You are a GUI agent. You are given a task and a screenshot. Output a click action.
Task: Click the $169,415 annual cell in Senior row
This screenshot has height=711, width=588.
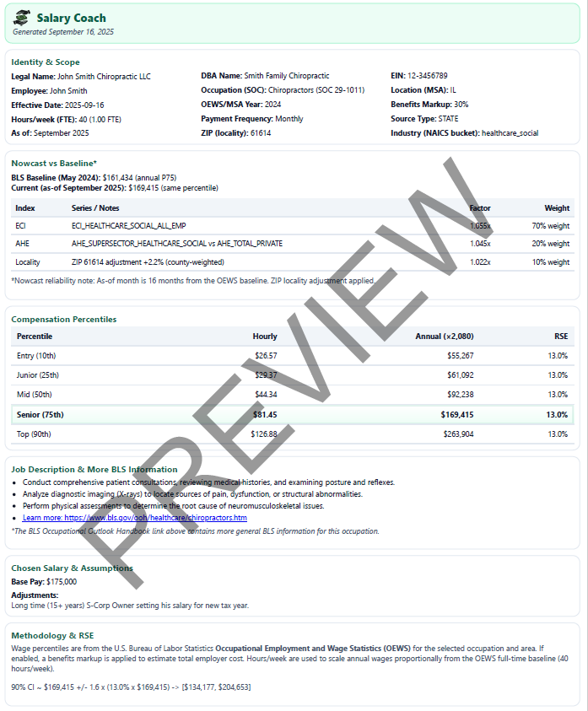coord(457,415)
